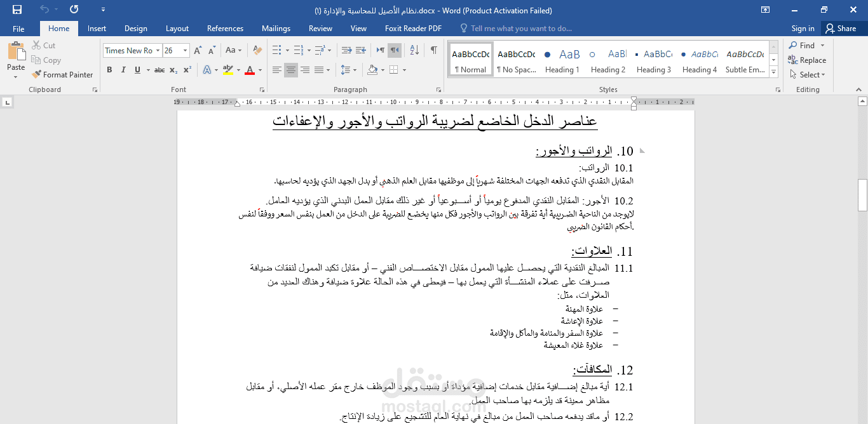Apply the Subtle Emphasis style
The width and height of the screenshot is (868, 424).
(x=745, y=60)
